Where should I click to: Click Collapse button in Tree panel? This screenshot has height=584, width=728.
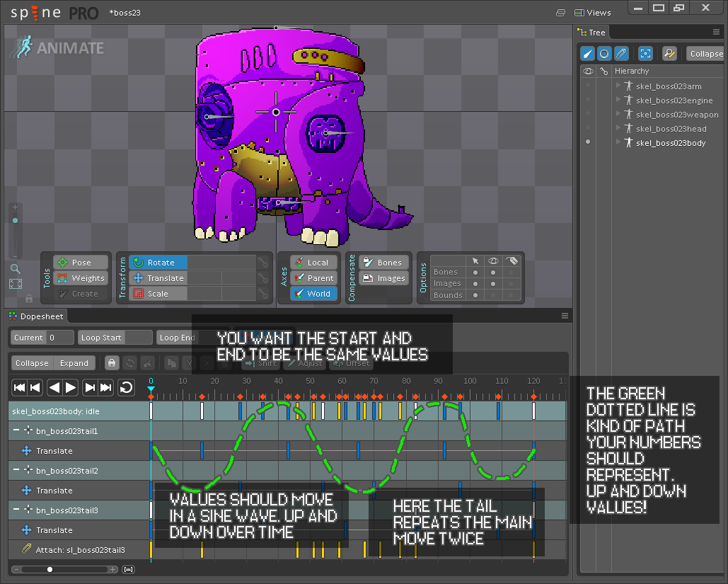coord(706,54)
